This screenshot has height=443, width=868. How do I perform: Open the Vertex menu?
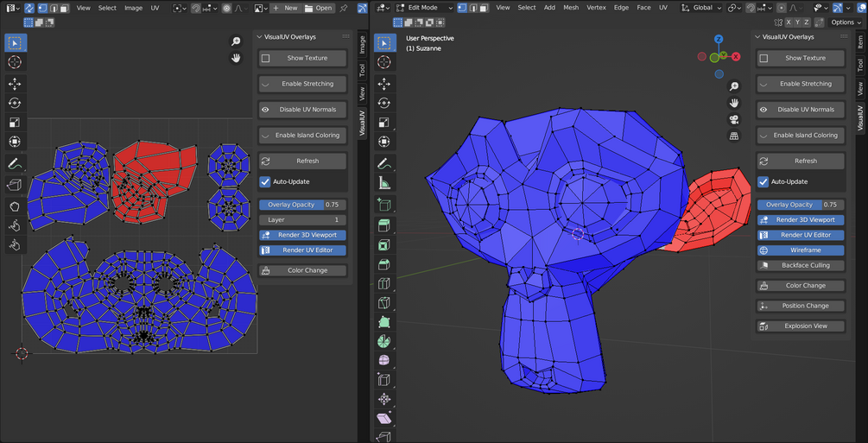pyautogui.click(x=596, y=8)
